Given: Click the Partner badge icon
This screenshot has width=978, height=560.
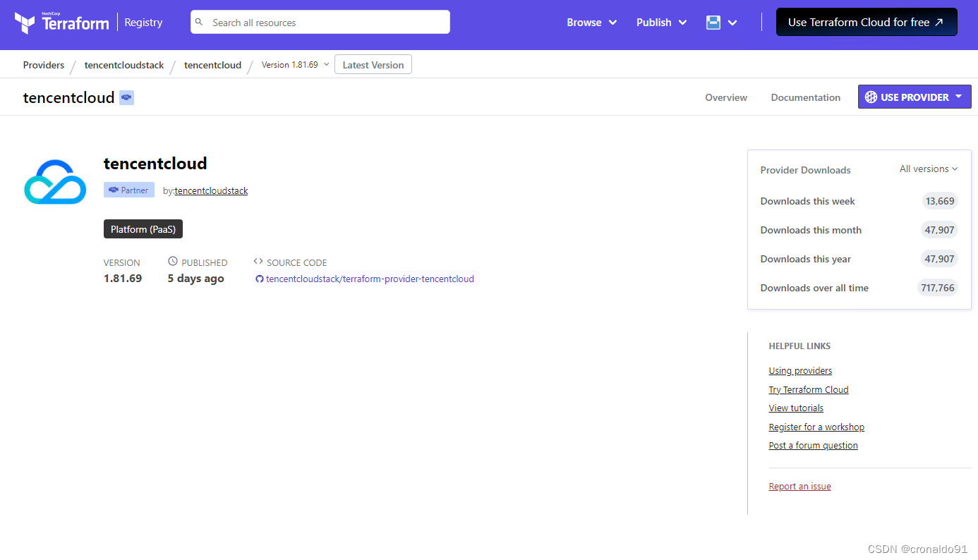Looking at the screenshot, I should pyautogui.click(x=114, y=190).
